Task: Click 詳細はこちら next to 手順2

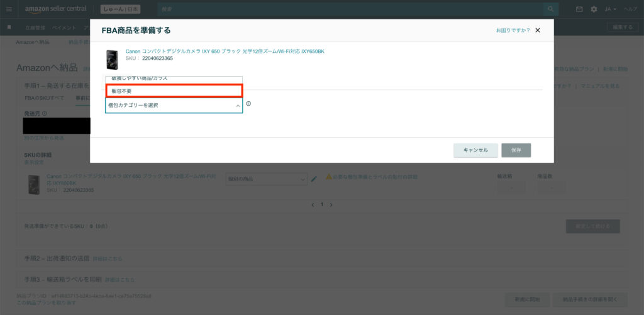Action: pyautogui.click(x=107, y=259)
